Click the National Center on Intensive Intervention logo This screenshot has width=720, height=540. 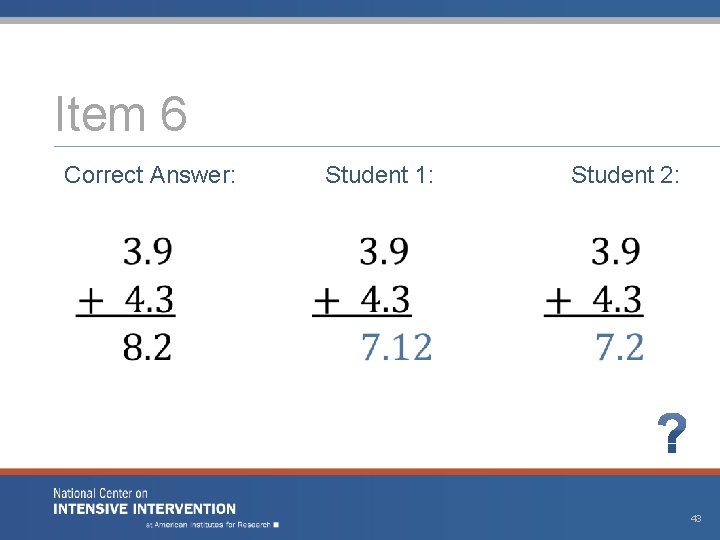click(144, 502)
